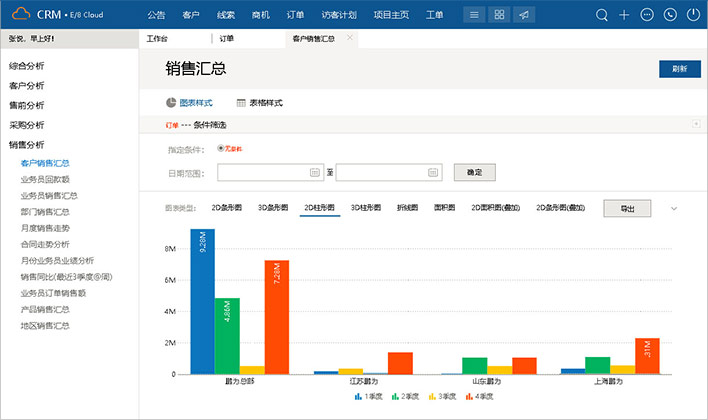Click the 导出 export button
The height and width of the screenshot is (420, 708).
(627, 208)
